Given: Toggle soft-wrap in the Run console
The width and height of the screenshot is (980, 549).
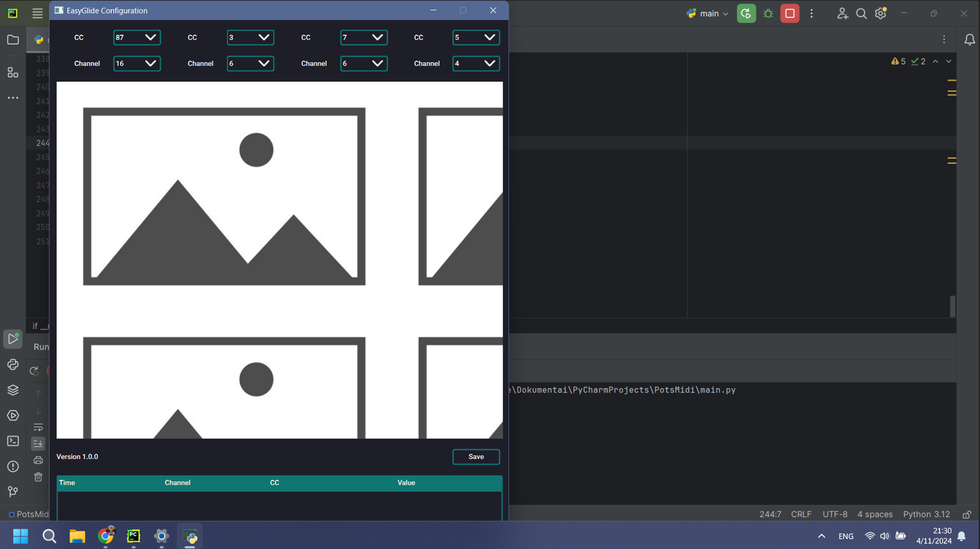Looking at the screenshot, I should (x=38, y=427).
